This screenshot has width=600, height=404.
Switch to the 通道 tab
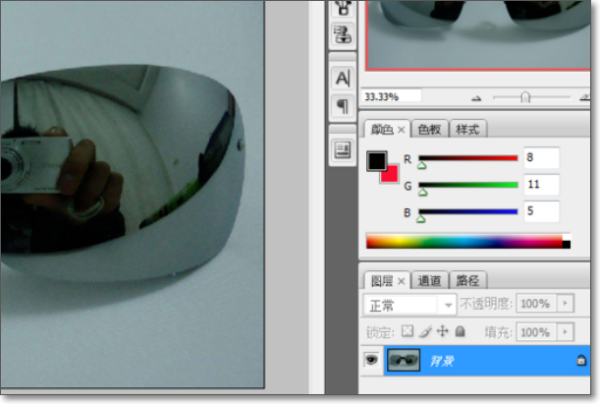tap(430, 281)
